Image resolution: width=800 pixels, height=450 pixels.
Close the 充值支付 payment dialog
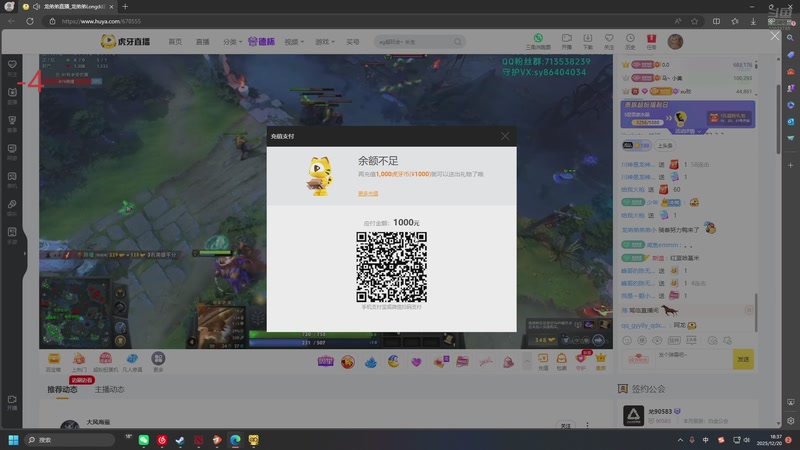click(505, 136)
